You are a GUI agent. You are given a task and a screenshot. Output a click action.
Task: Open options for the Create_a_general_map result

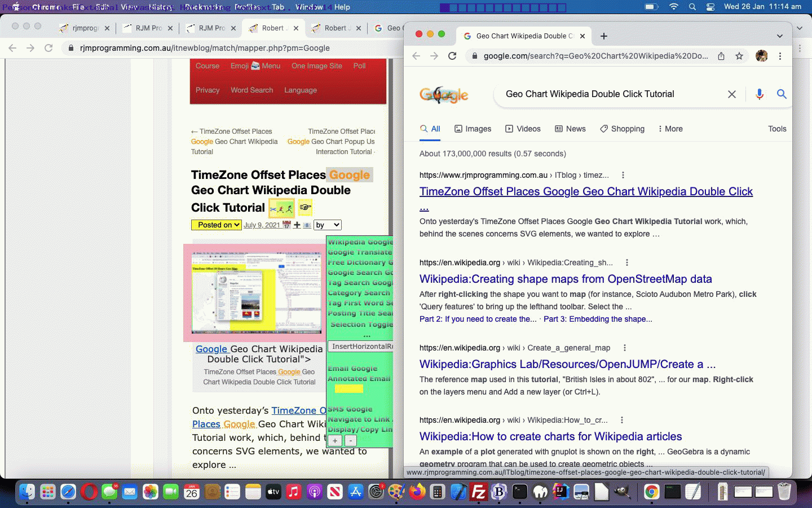tap(624, 348)
